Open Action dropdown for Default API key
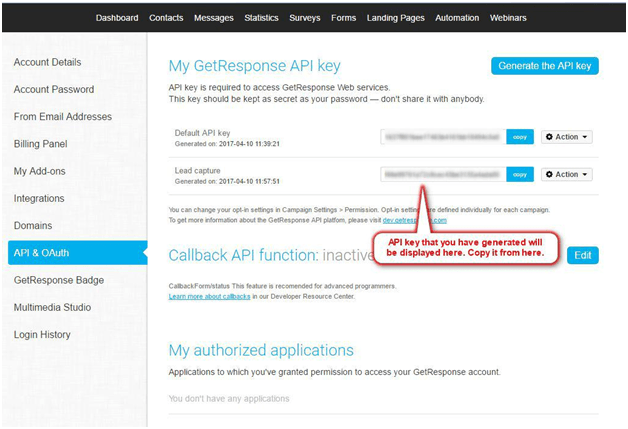Screen dimensions: 628x429 pyautogui.click(x=567, y=137)
